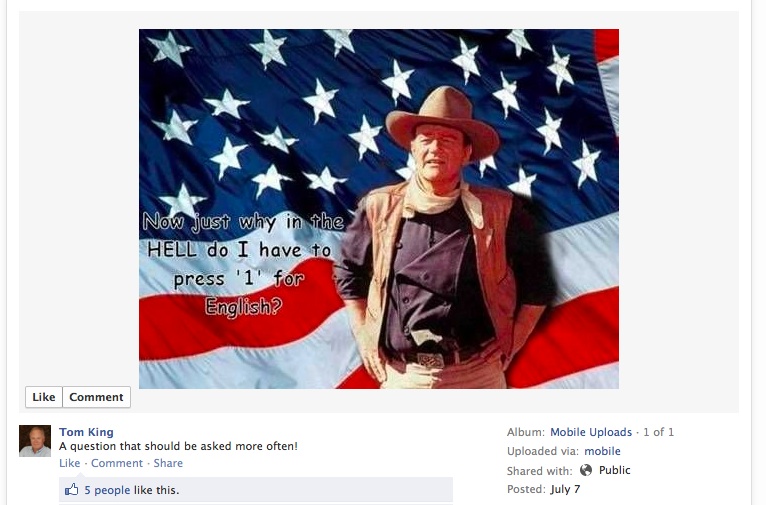Click the thumbs-up icon beside likes count
766x505 pixels.
tap(71, 489)
